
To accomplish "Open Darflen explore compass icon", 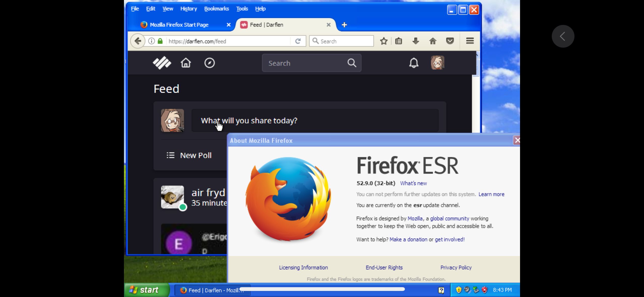I will pyautogui.click(x=209, y=63).
